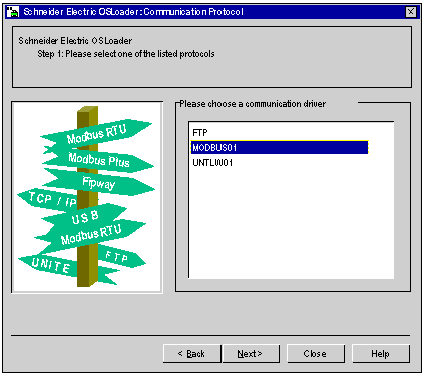Click the OSLoader title bar icon

(x=13, y=12)
